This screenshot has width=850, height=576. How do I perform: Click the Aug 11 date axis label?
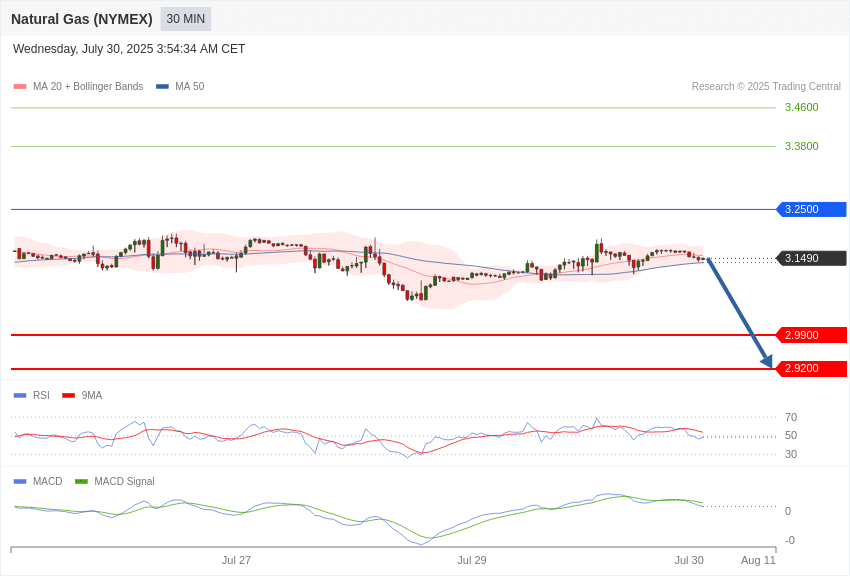click(x=758, y=560)
